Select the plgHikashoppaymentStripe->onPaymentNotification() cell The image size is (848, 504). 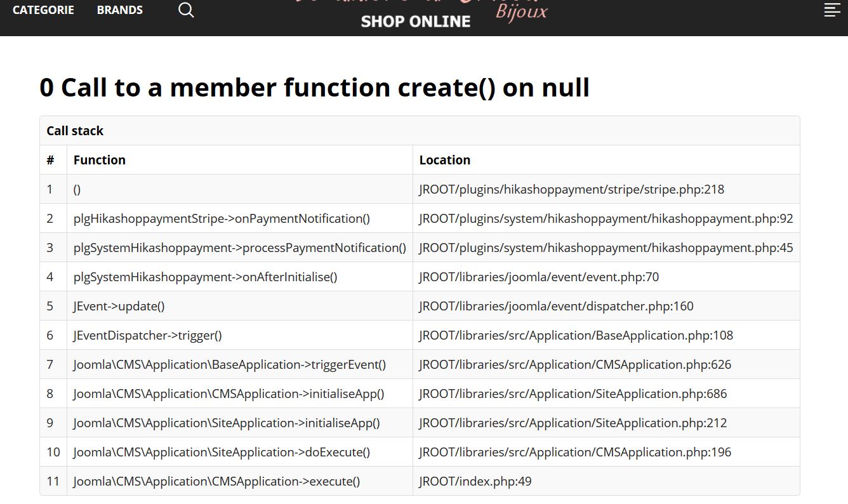222,218
